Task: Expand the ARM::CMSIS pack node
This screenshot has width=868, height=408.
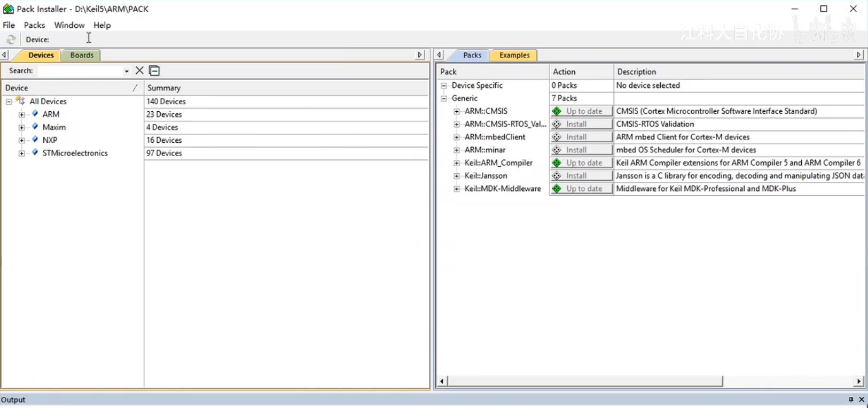Action: pos(457,111)
